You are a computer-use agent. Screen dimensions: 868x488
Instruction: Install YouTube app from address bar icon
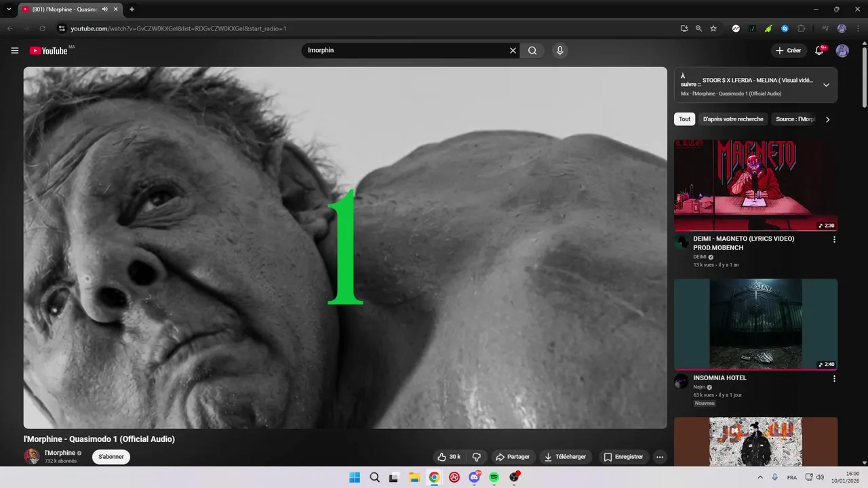pyautogui.click(x=684, y=28)
